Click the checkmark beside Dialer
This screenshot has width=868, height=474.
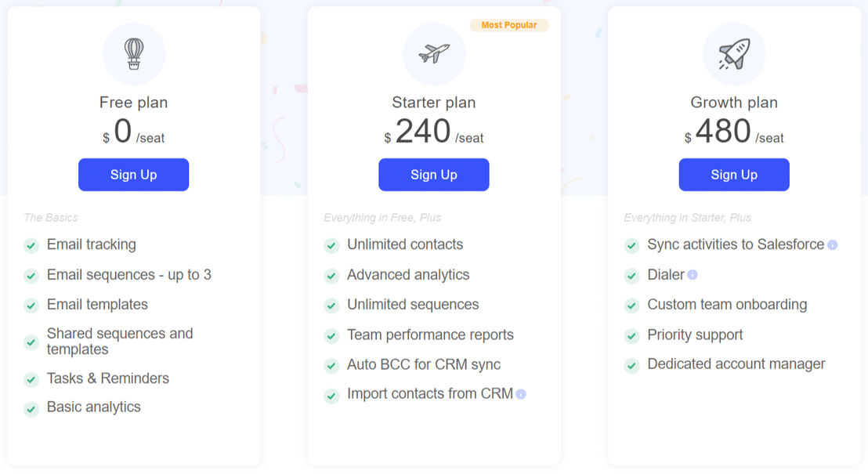pos(631,276)
